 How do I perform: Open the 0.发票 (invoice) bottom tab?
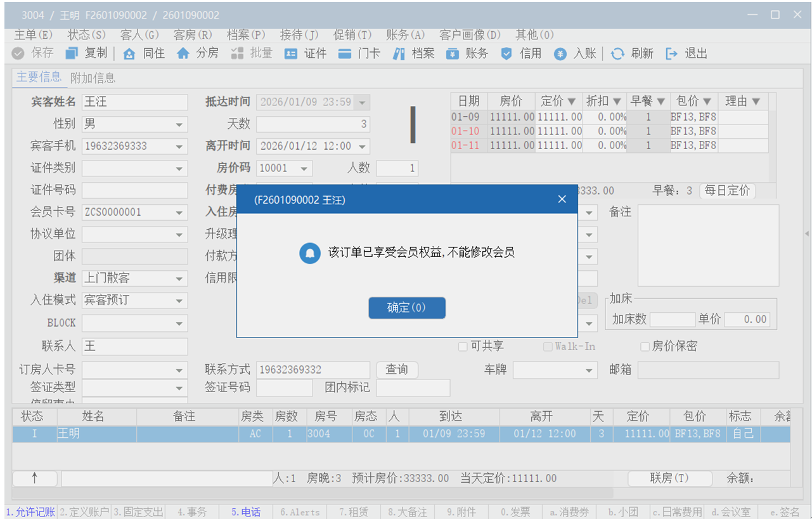point(515,512)
